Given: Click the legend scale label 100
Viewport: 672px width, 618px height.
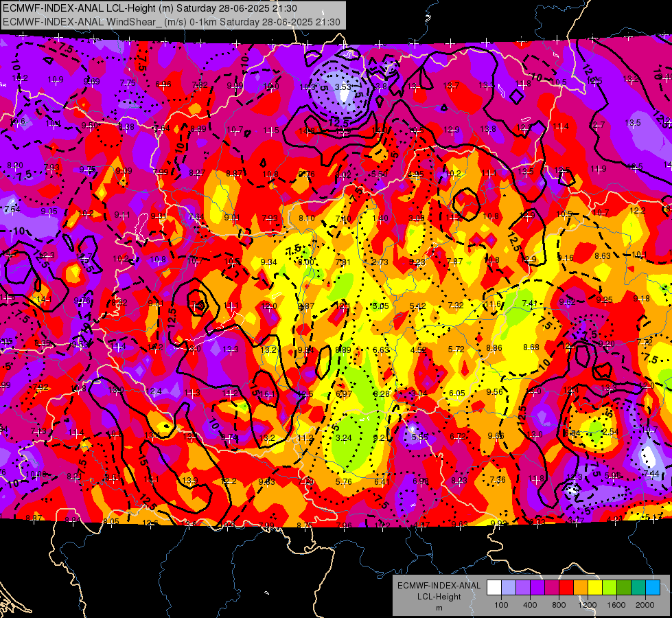Looking at the screenshot, I should coord(502,605).
